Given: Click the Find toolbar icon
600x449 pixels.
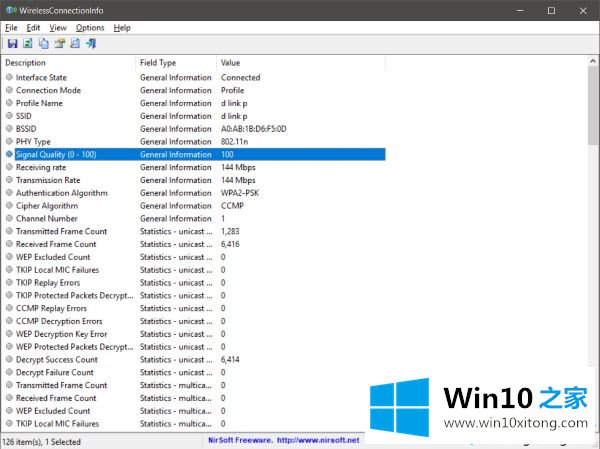Looking at the screenshot, I should click(75, 43).
